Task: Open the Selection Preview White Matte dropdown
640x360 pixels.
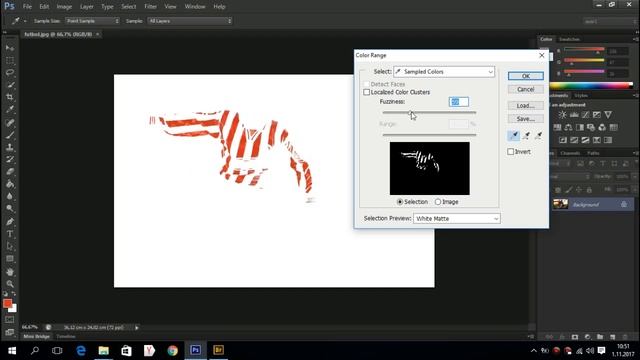Action: [456, 219]
